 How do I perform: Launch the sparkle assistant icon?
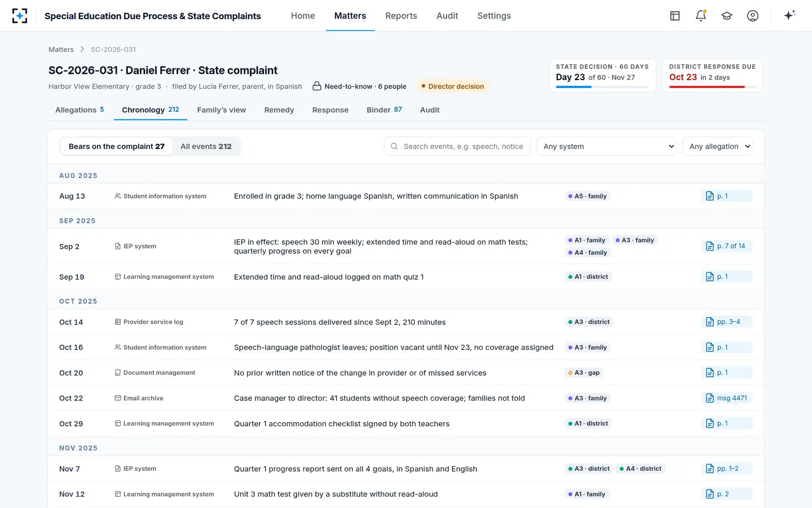pos(789,15)
